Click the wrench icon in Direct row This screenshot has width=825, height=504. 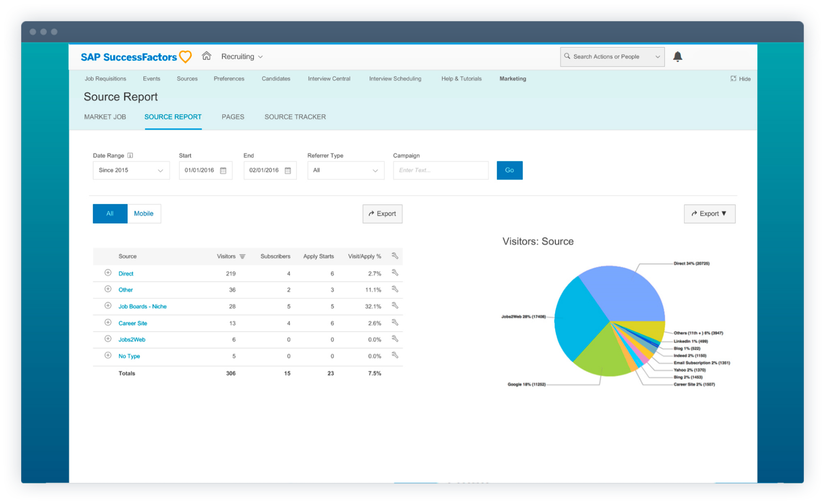pyautogui.click(x=395, y=273)
